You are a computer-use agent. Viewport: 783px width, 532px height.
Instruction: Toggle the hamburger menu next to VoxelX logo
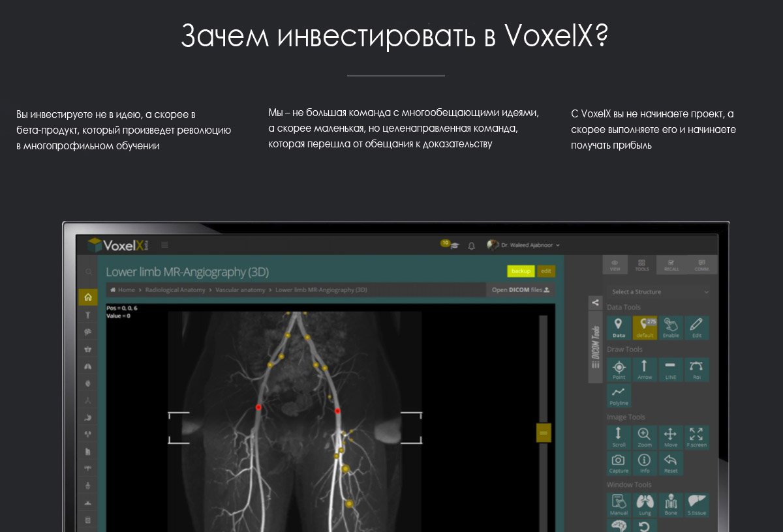[164, 245]
